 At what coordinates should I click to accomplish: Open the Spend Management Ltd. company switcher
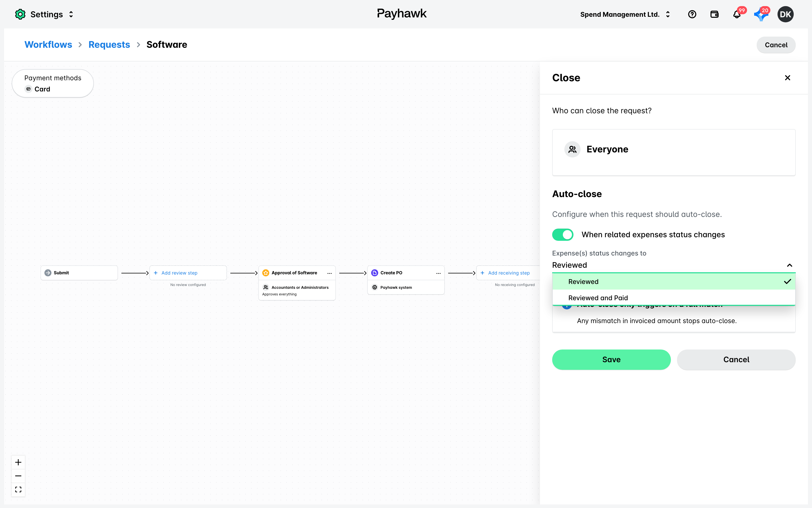tap(625, 14)
